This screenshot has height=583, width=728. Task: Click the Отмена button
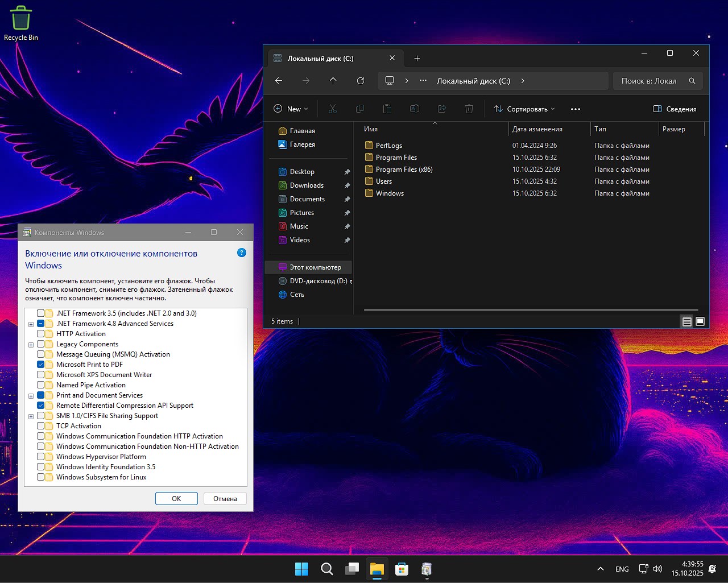pyautogui.click(x=225, y=499)
